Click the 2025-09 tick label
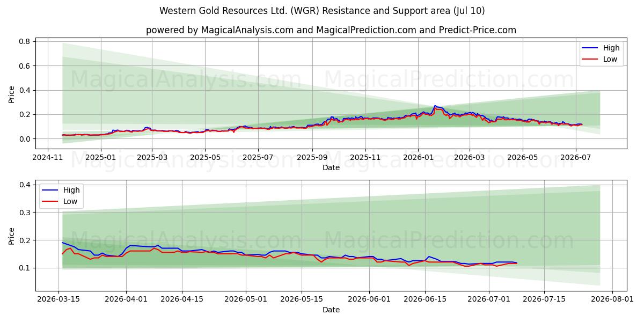644x322 pixels. pos(312,158)
